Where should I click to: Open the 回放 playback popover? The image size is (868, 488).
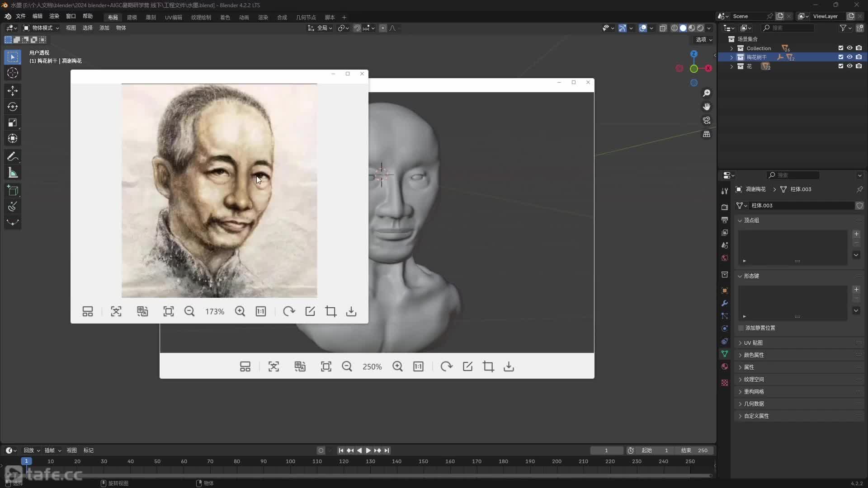[32, 450]
